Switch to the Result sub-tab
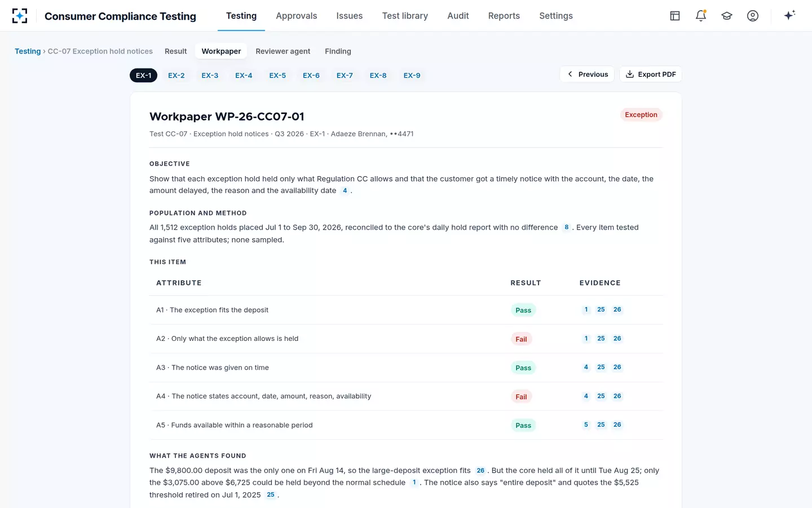The height and width of the screenshot is (508, 812). [176, 51]
